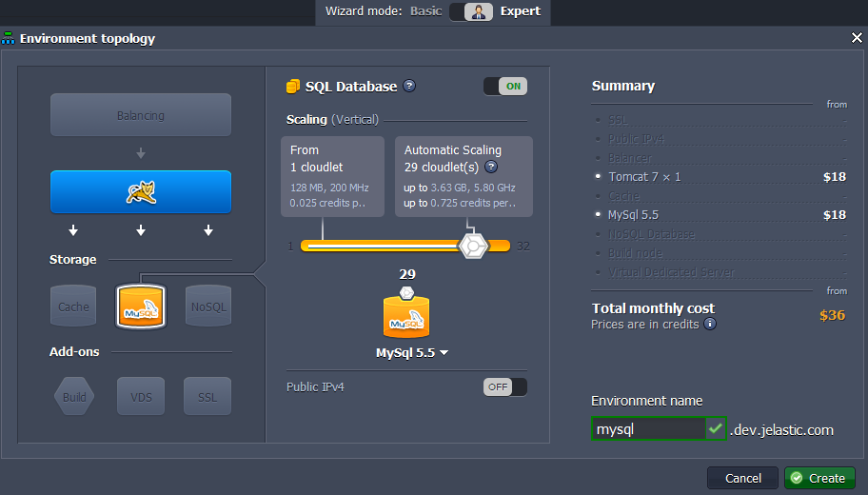Enable the VDS add-on

pos(141,397)
